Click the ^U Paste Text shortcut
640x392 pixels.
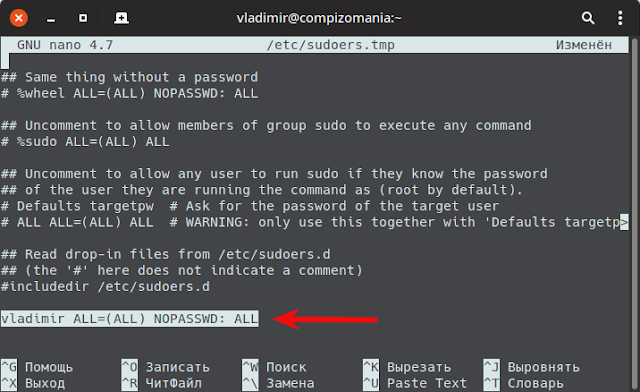(415, 383)
